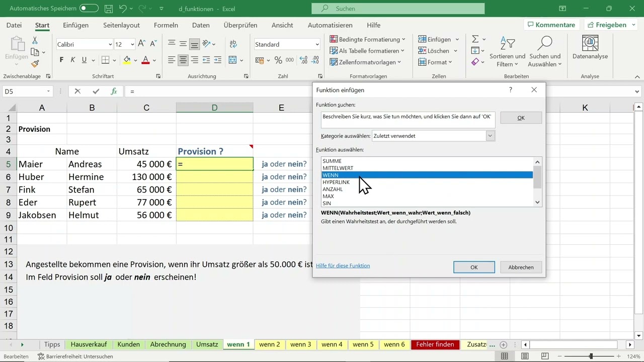Select SUMME in the function list
644x362 pixels.
click(427, 161)
